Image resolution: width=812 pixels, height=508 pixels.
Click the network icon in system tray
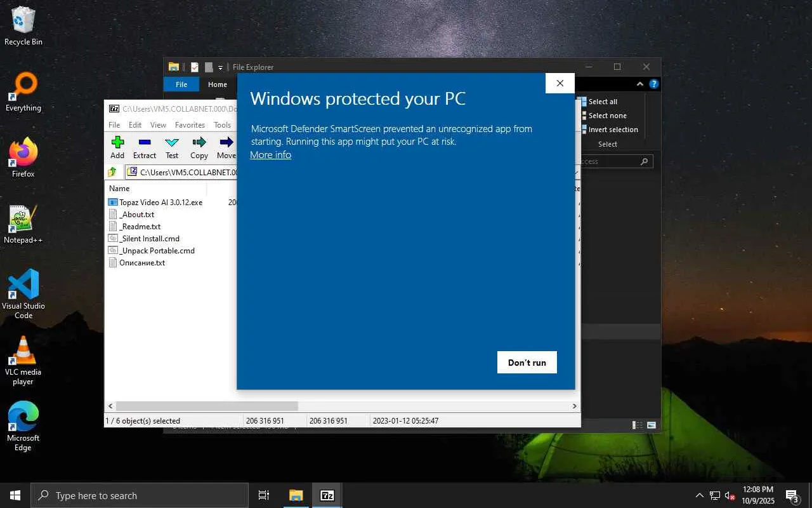[715, 495]
